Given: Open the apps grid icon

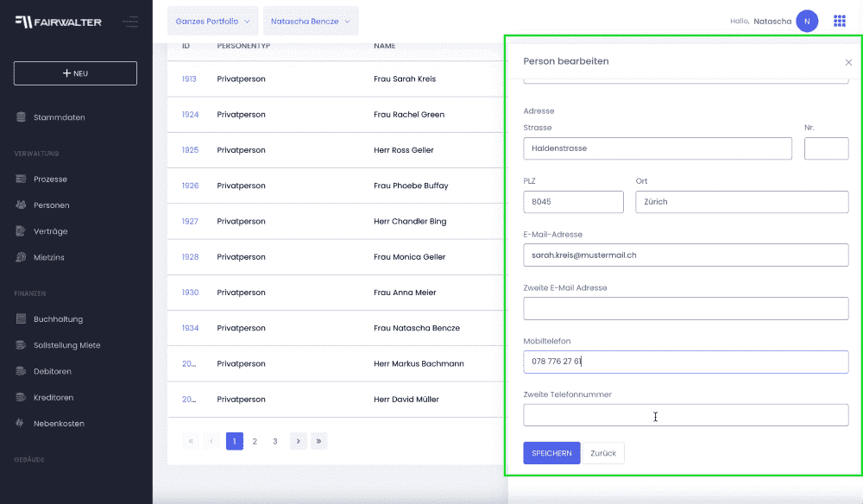Looking at the screenshot, I should click(x=839, y=21).
